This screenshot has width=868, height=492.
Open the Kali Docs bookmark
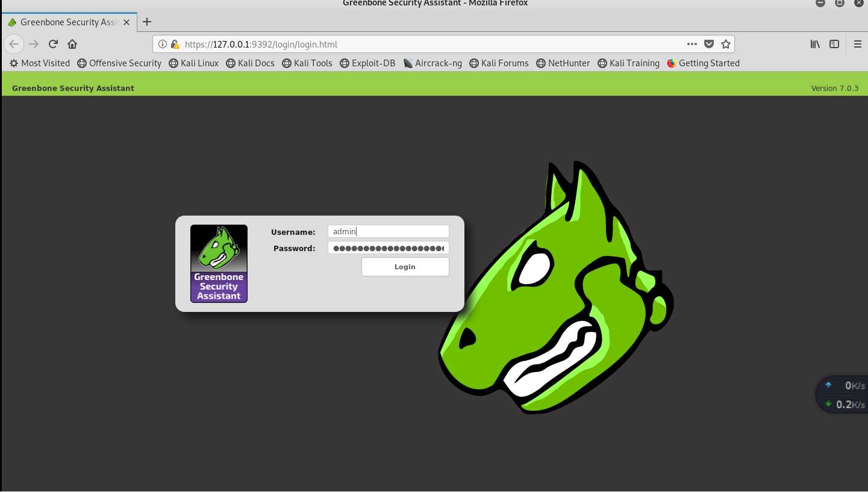click(x=250, y=63)
